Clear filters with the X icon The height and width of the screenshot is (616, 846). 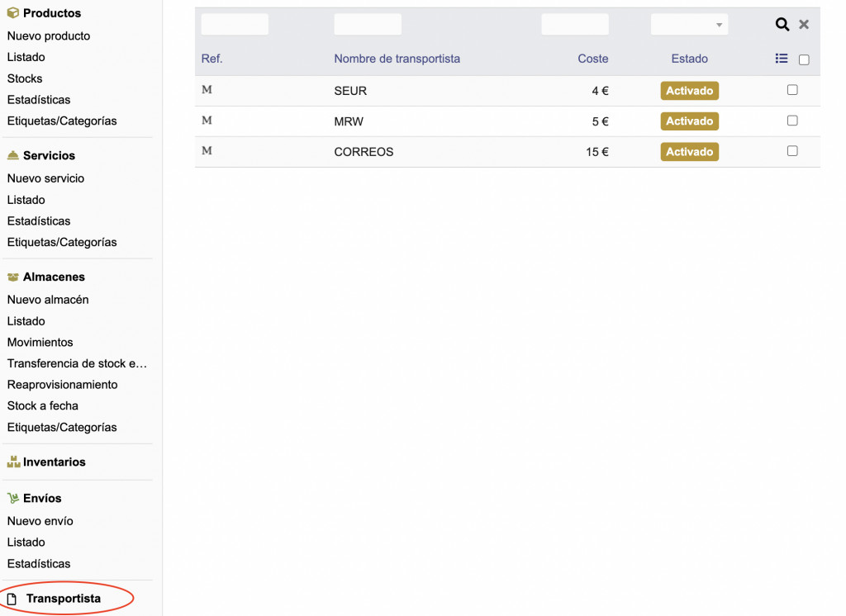(x=804, y=25)
